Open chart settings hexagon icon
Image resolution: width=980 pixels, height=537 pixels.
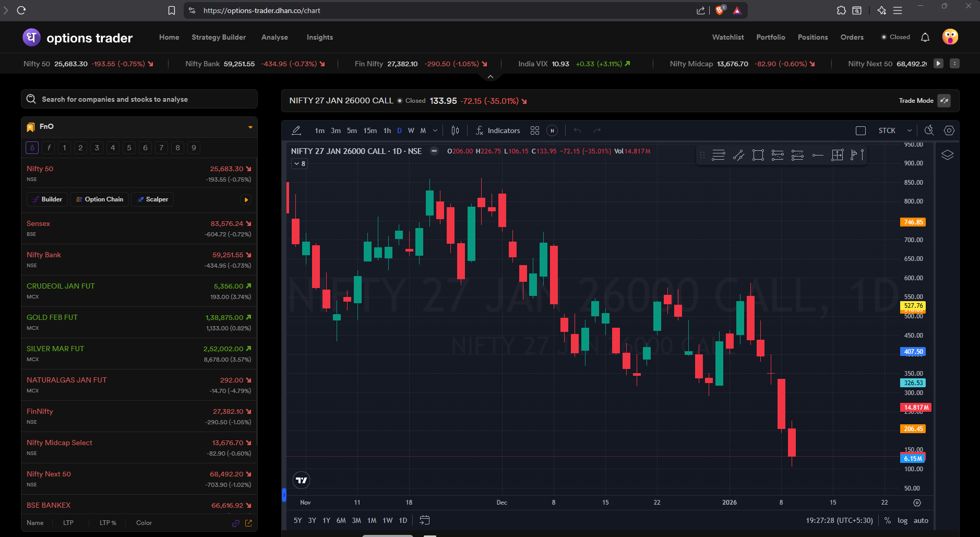[949, 130]
